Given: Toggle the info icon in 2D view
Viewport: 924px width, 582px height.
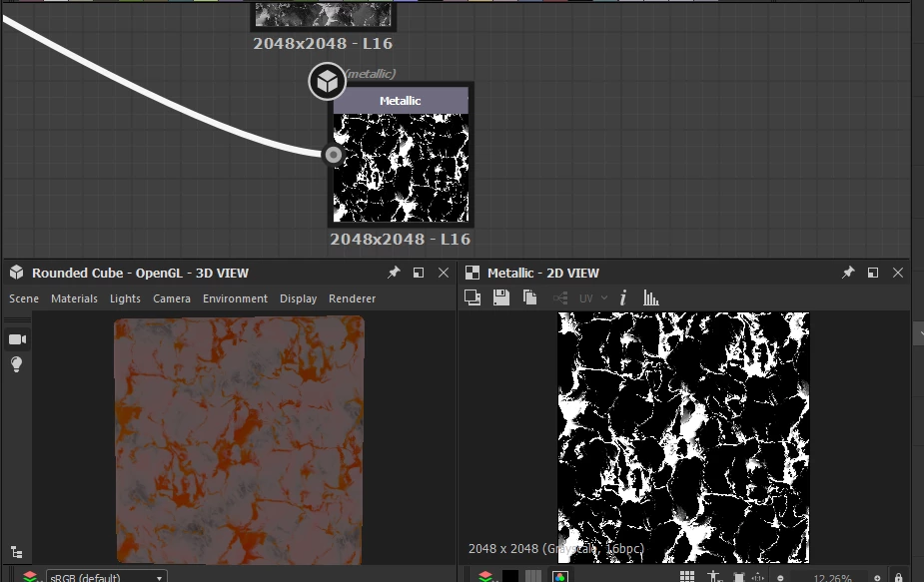Looking at the screenshot, I should (623, 298).
